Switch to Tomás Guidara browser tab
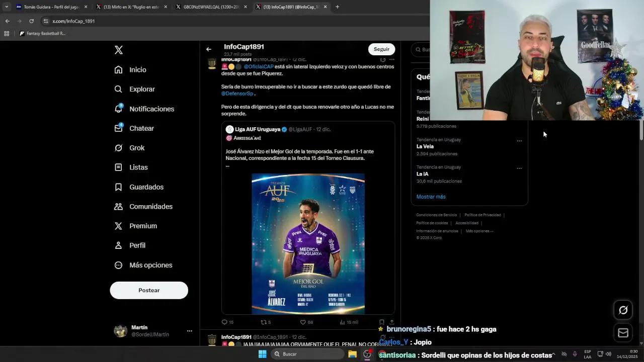 tap(52, 7)
